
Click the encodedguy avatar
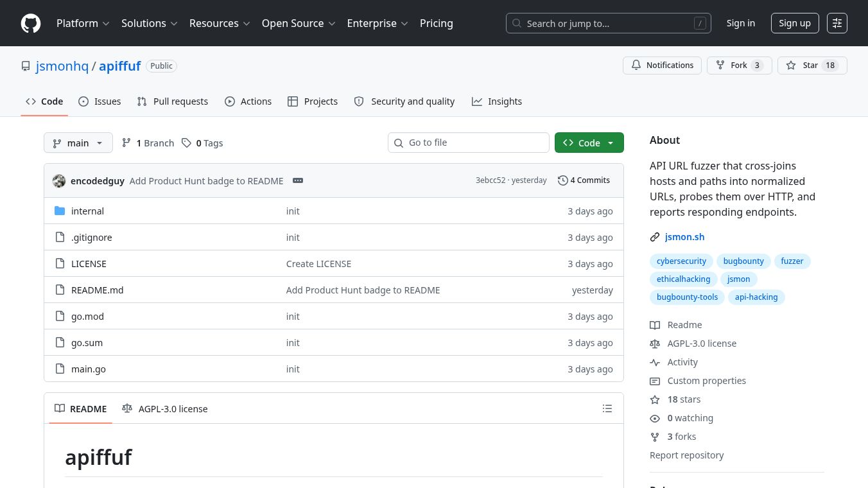(x=59, y=180)
